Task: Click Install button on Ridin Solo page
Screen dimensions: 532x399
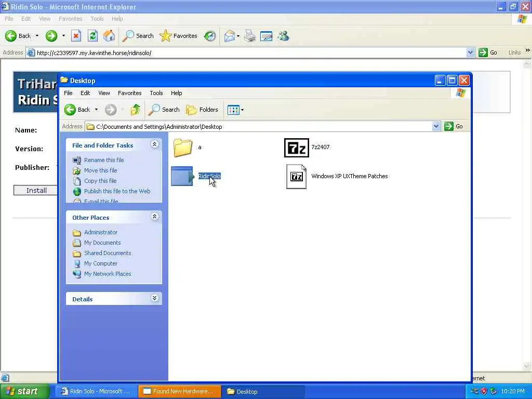Action: tap(36, 190)
